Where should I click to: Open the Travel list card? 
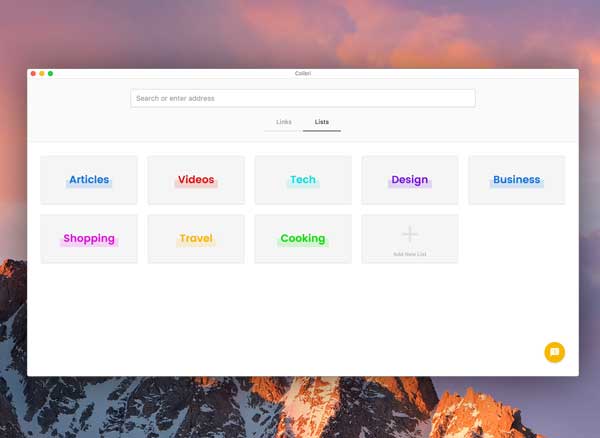coord(196,239)
